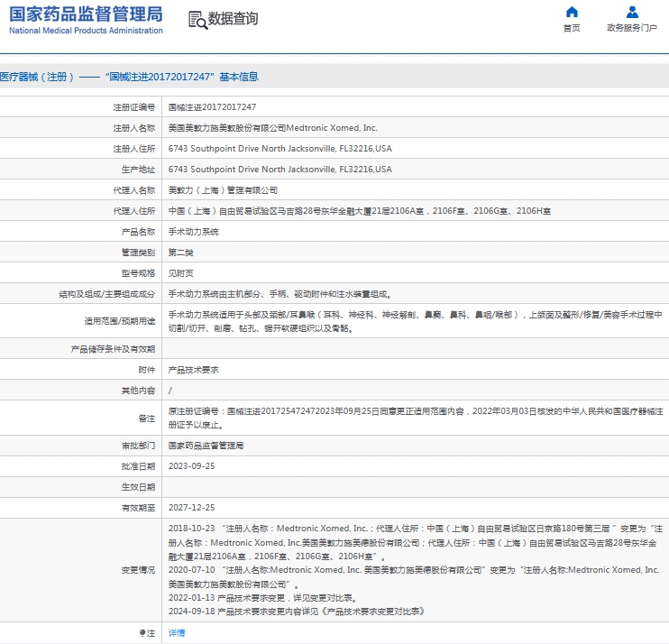Click agent name 美敦力（上海）管理有限公司
The width and height of the screenshot is (669, 644).
223,190
